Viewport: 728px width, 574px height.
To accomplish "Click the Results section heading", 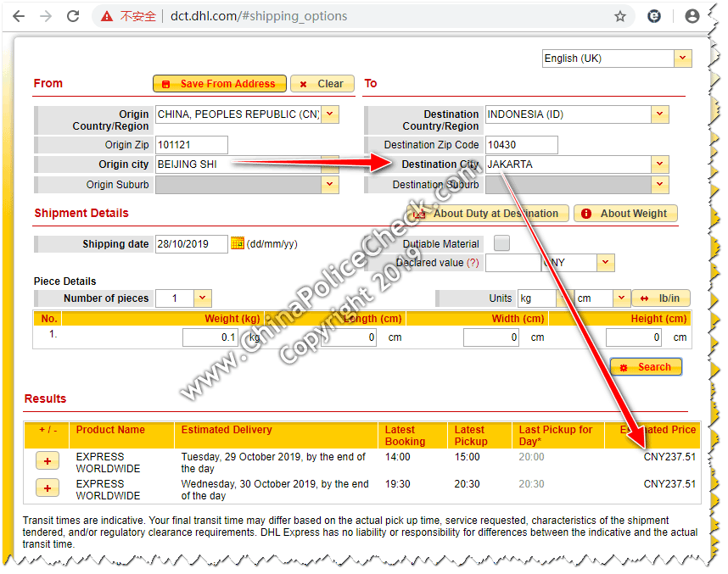I will pos(46,398).
